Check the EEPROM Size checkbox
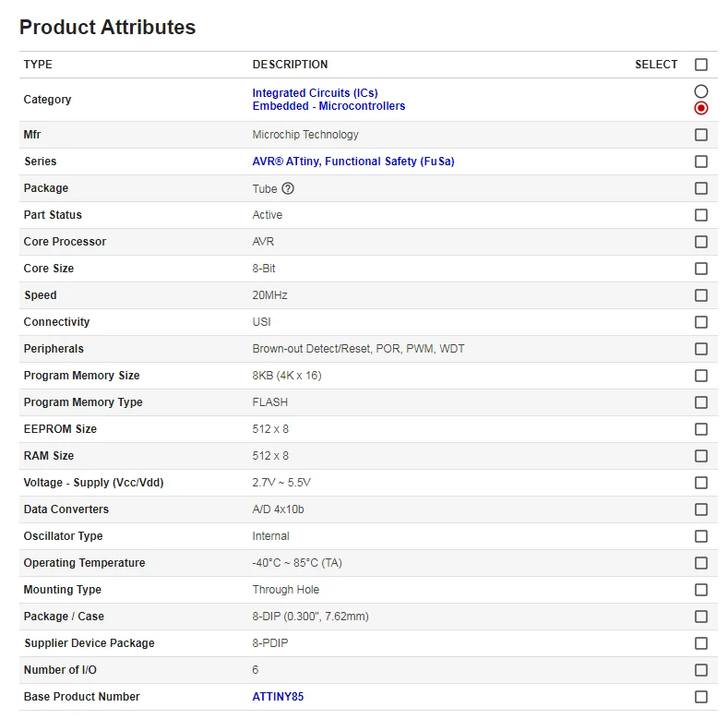The width and height of the screenshot is (728, 719). pos(701,429)
